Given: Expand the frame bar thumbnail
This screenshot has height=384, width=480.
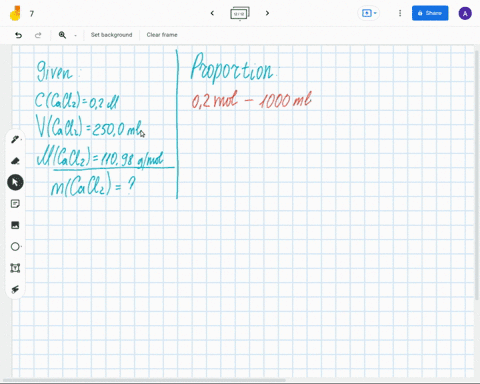Looking at the screenshot, I should coord(240,13).
